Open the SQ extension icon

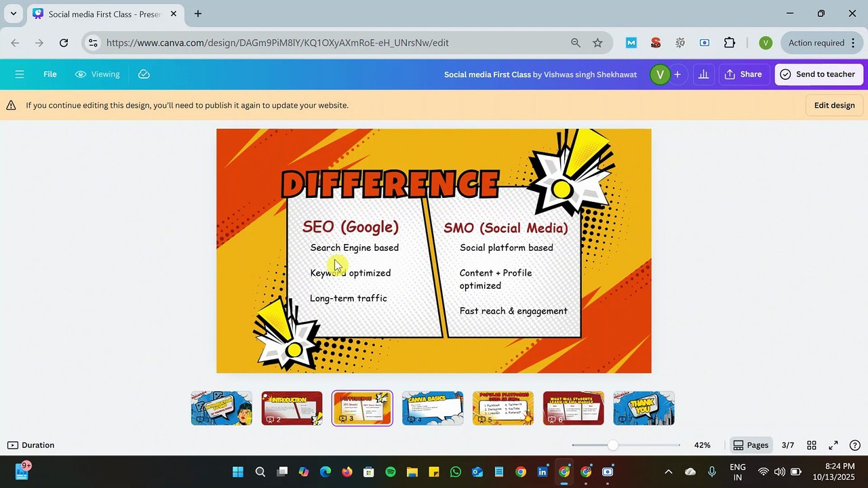(x=680, y=43)
